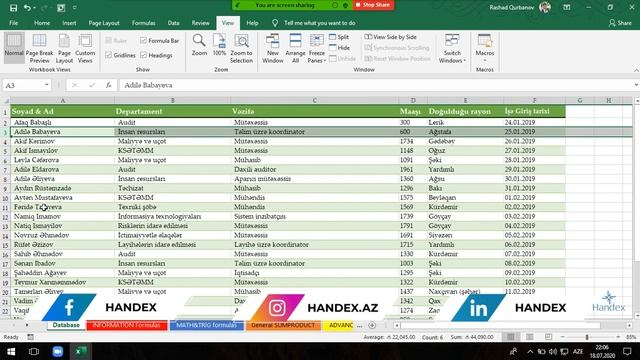Toggle the Headings checkbox
Screen dimensions: 640x360
click(x=143, y=55)
